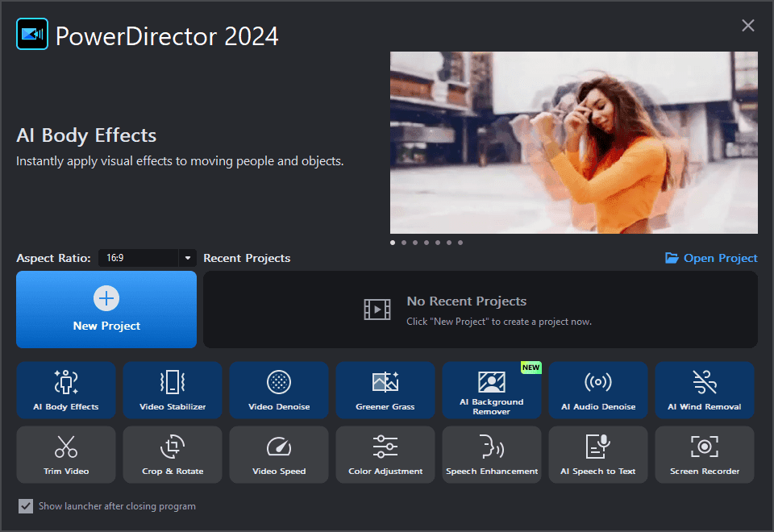Start the Screen Recorder
The height and width of the screenshot is (532, 774).
coord(705,455)
